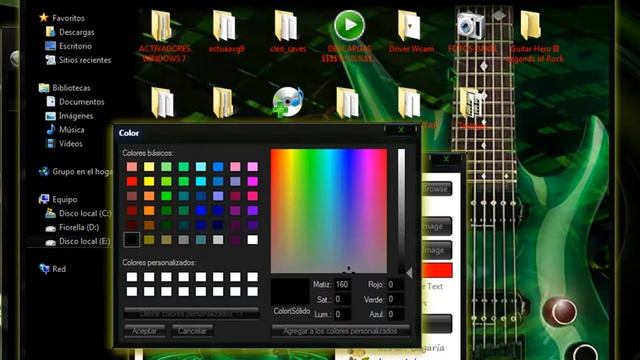Click the Matiz value field
This screenshot has height=360, width=640.
pos(342,284)
